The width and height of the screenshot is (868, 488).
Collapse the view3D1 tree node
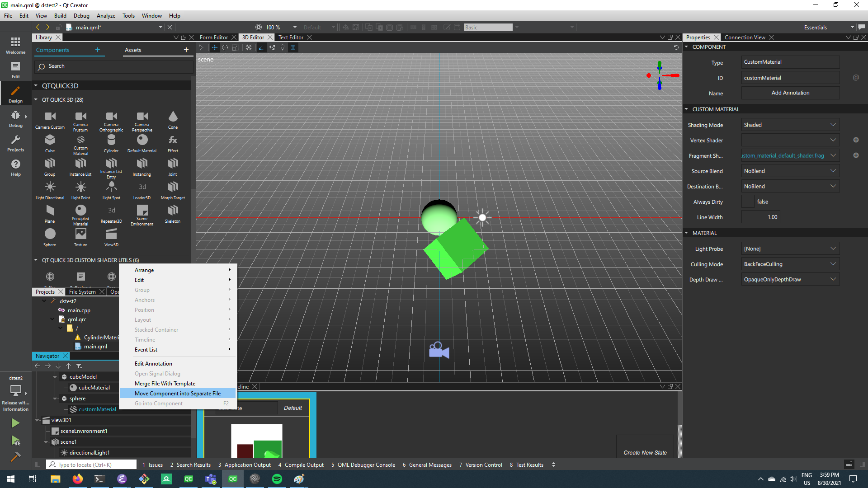pos(38,420)
